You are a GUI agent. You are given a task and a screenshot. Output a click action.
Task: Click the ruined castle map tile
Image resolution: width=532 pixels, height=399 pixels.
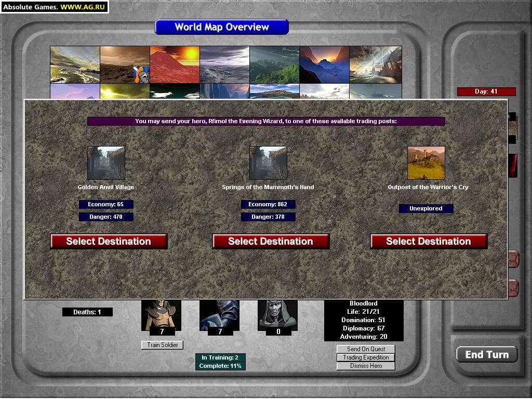[x=375, y=64]
